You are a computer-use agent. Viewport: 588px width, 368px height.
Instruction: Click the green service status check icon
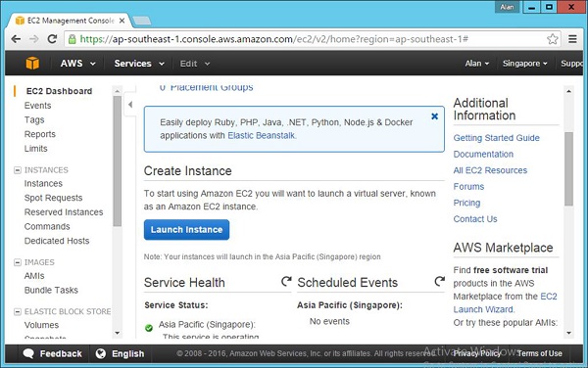[149, 328]
